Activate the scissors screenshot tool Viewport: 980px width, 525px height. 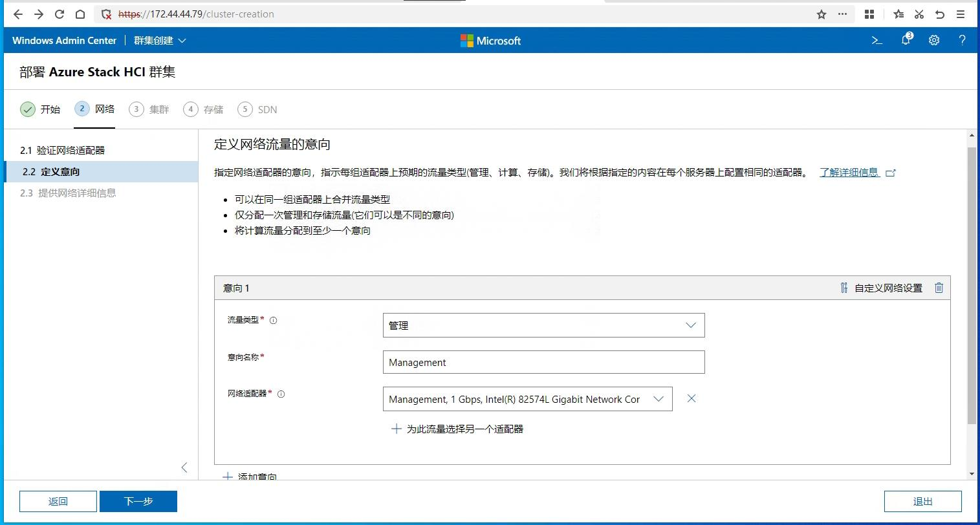(919, 14)
